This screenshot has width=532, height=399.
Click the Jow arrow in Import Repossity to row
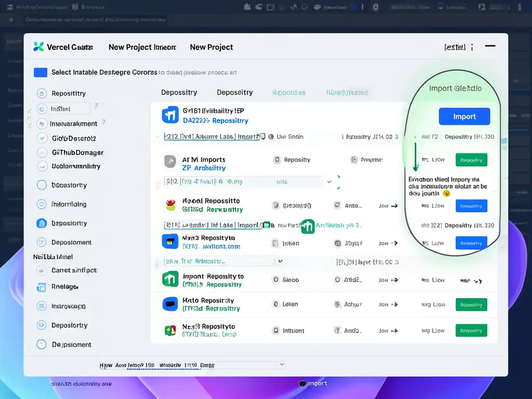pyautogui.click(x=394, y=280)
